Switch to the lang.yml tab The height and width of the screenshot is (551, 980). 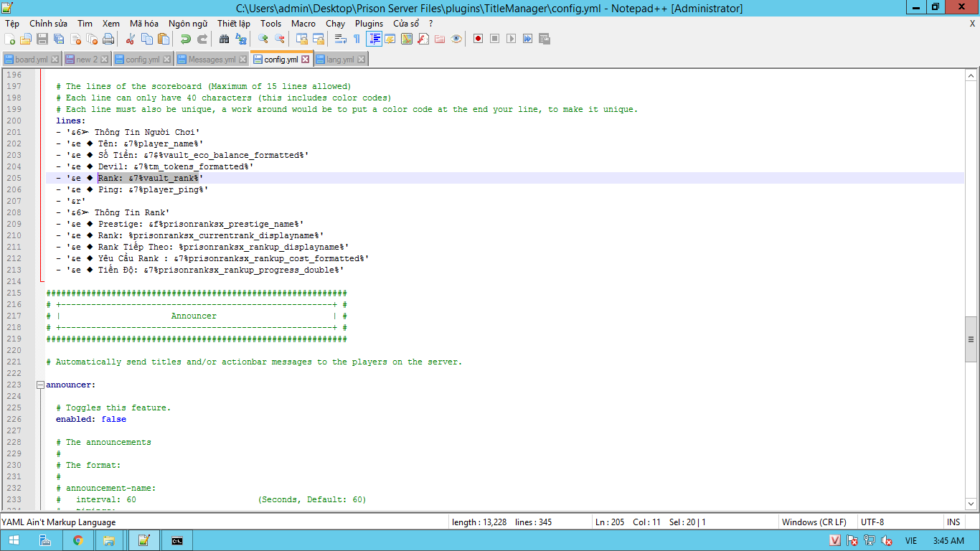[x=340, y=60]
